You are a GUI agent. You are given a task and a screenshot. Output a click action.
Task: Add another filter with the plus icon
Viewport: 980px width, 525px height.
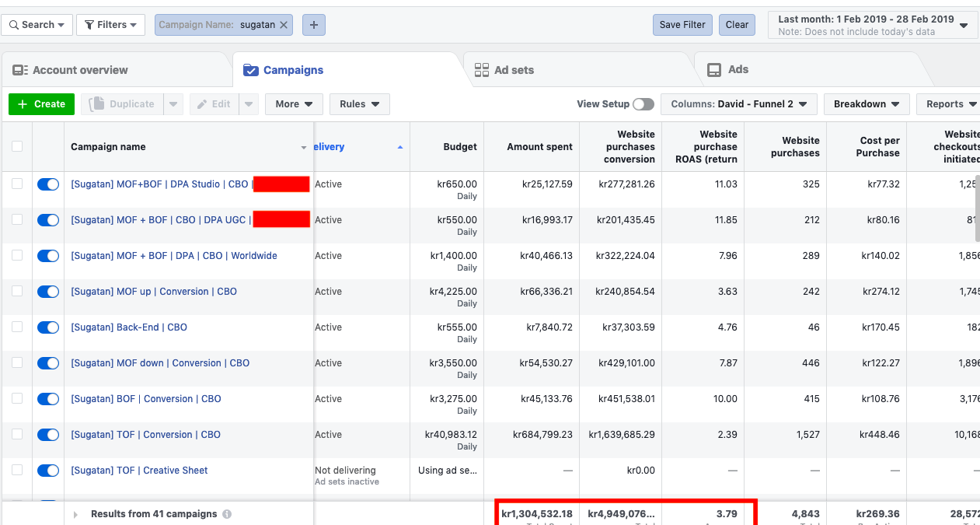[313, 24]
